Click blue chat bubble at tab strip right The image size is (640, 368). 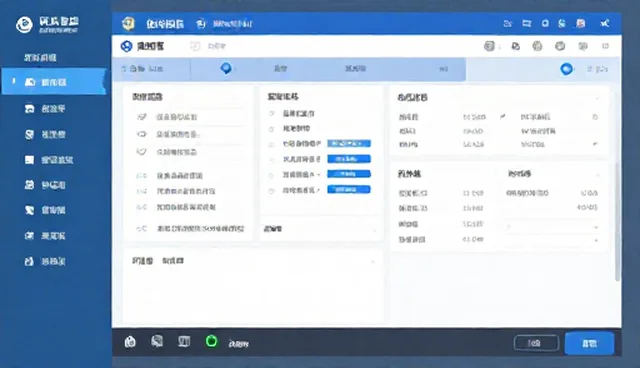[x=566, y=69]
